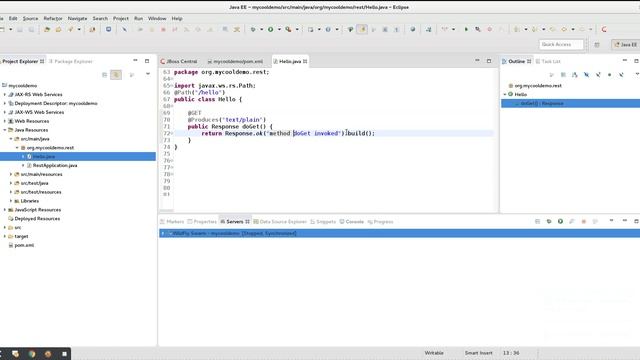Image resolution: width=640 pixels, height=360 pixels.
Task: Expand the JAX-RS Web Services node
Action: 5,94
